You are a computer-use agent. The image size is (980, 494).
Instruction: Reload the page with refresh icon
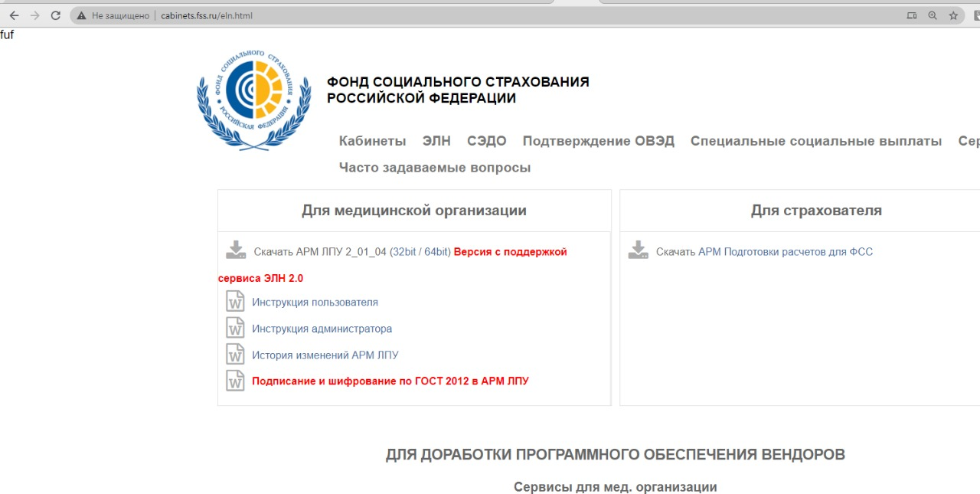pyautogui.click(x=55, y=15)
